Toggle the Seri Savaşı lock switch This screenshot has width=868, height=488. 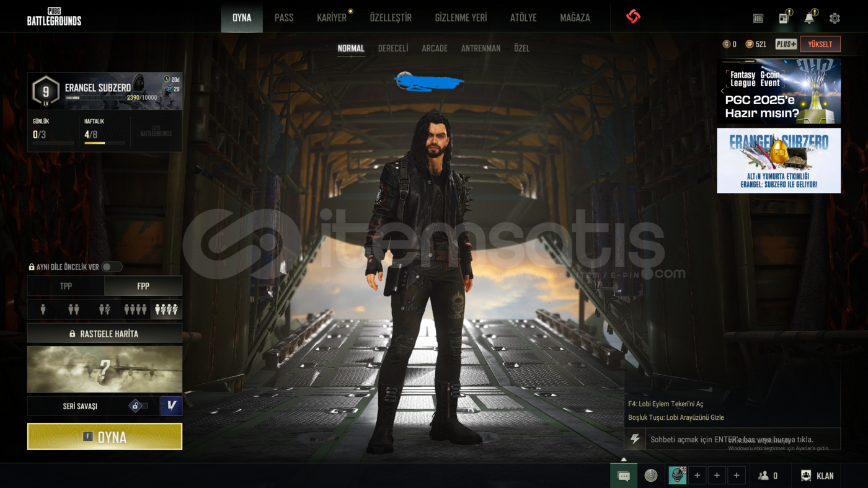[138, 406]
